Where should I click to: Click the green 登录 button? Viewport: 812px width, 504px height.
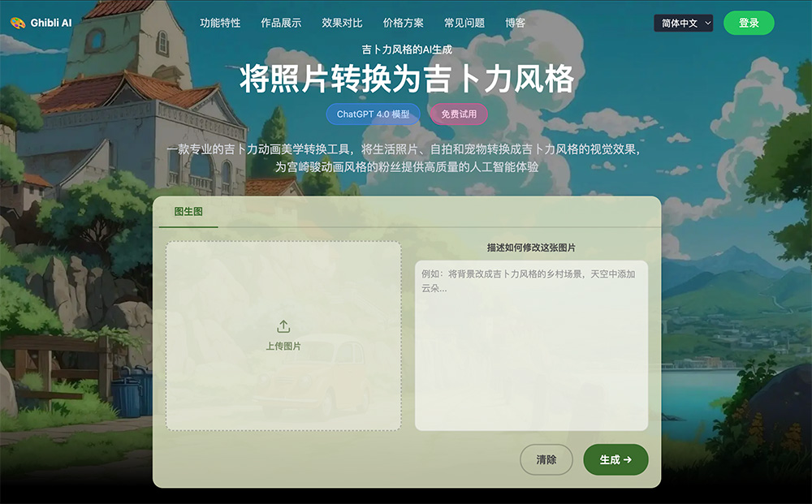[x=749, y=23]
